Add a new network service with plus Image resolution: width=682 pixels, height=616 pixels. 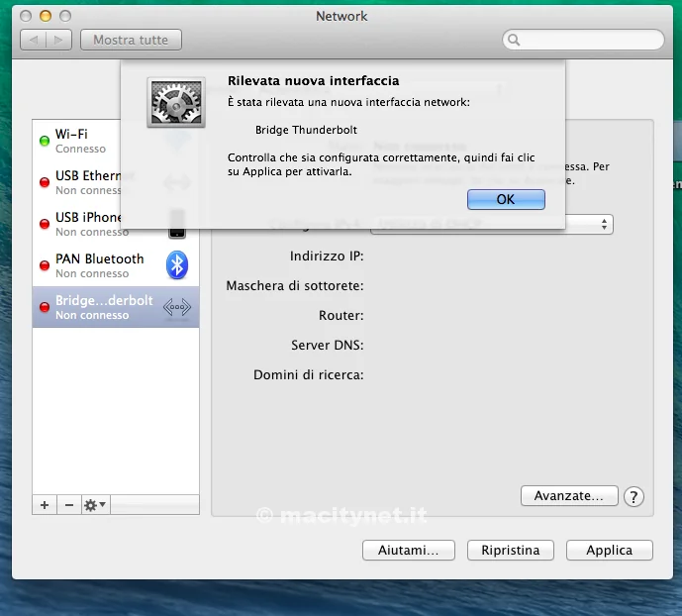(x=45, y=505)
